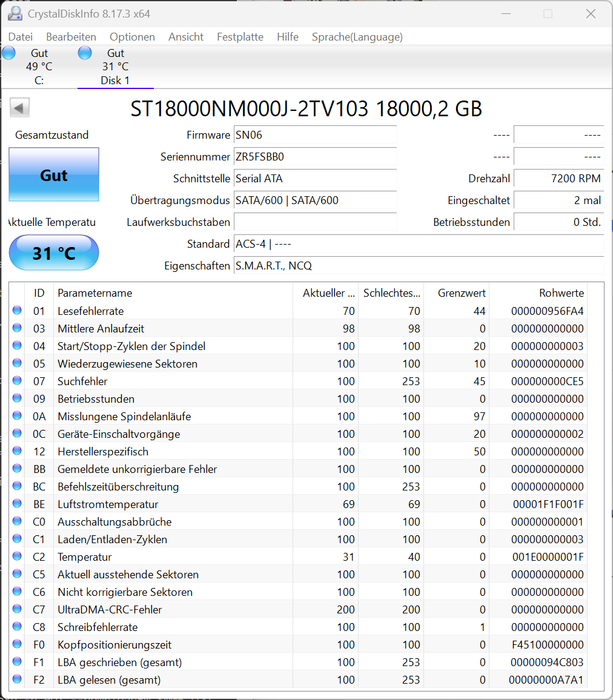Click the Übertragungsmodus field SATA/600
Viewport: 613px width, 700px height.
[315, 200]
